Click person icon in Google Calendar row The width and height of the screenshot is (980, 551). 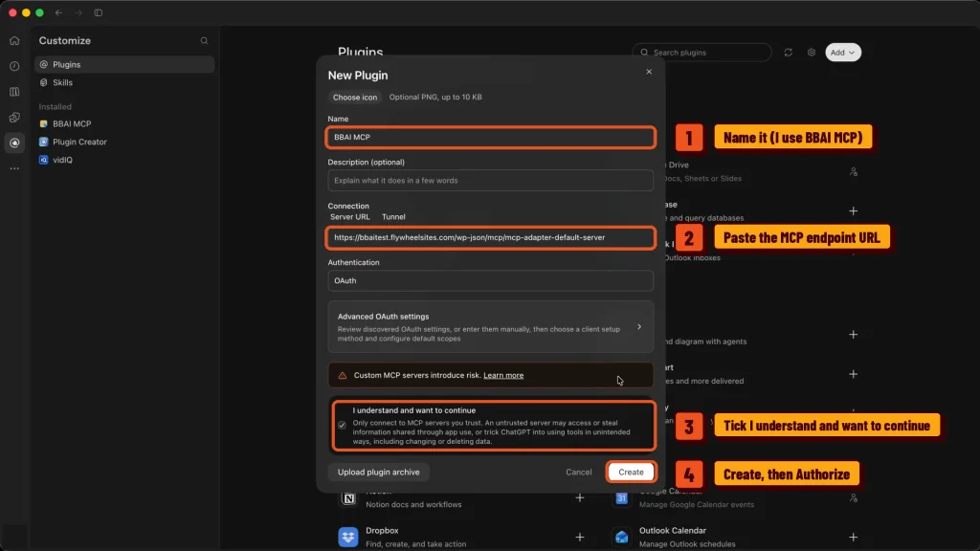[853, 497]
